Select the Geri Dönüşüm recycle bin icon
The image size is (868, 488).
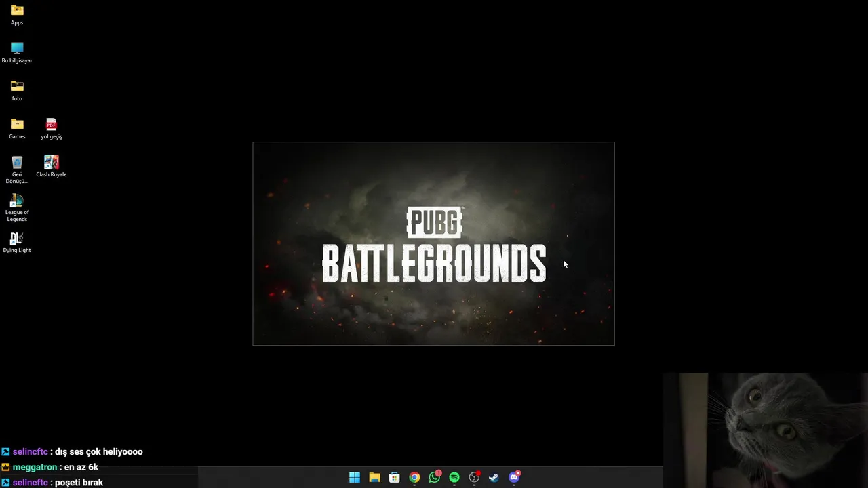click(17, 169)
